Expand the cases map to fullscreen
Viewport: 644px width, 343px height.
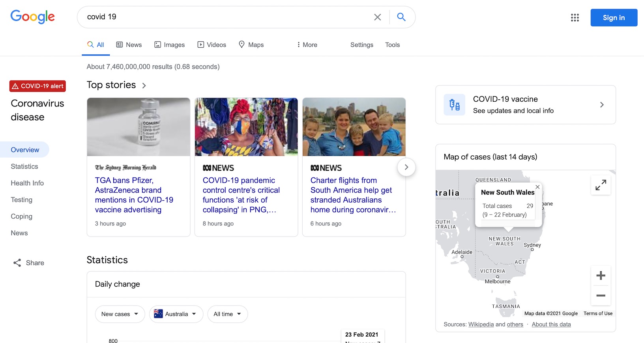tap(601, 185)
